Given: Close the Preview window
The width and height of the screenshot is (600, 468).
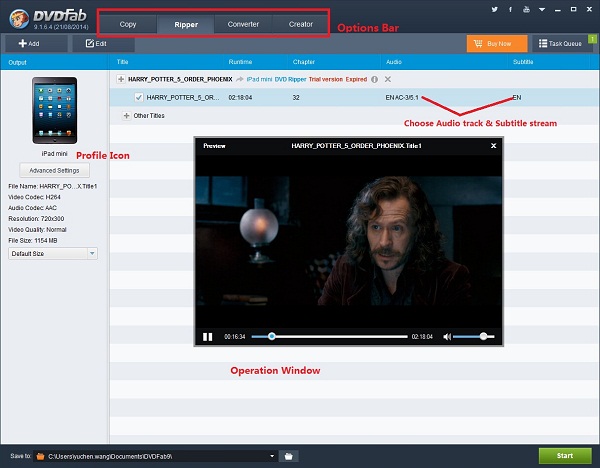Looking at the screenshot, I should click(494, 146).
